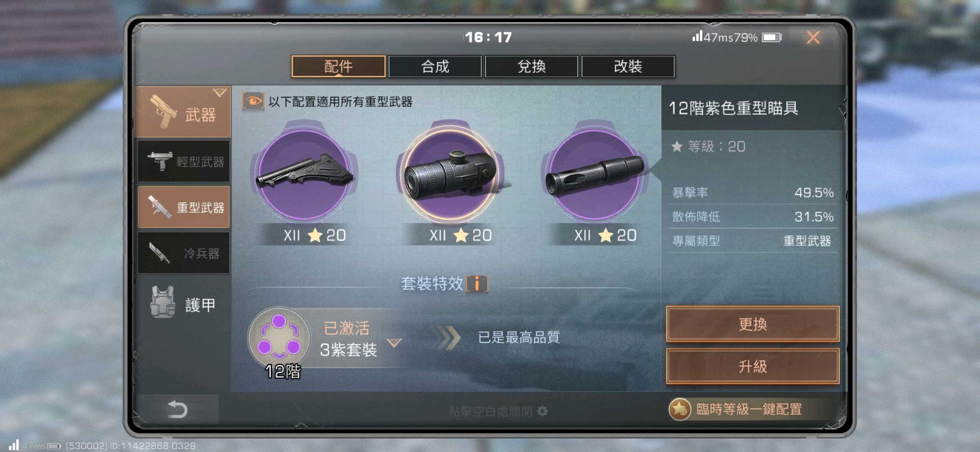Open 臨時等級一鍵配置 quick setup

(x=736, y=409)
